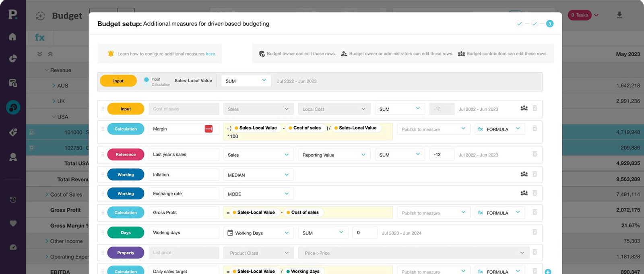Click the red ellipsis icon in Margin field
644x274 pixels.
[208, 129]
